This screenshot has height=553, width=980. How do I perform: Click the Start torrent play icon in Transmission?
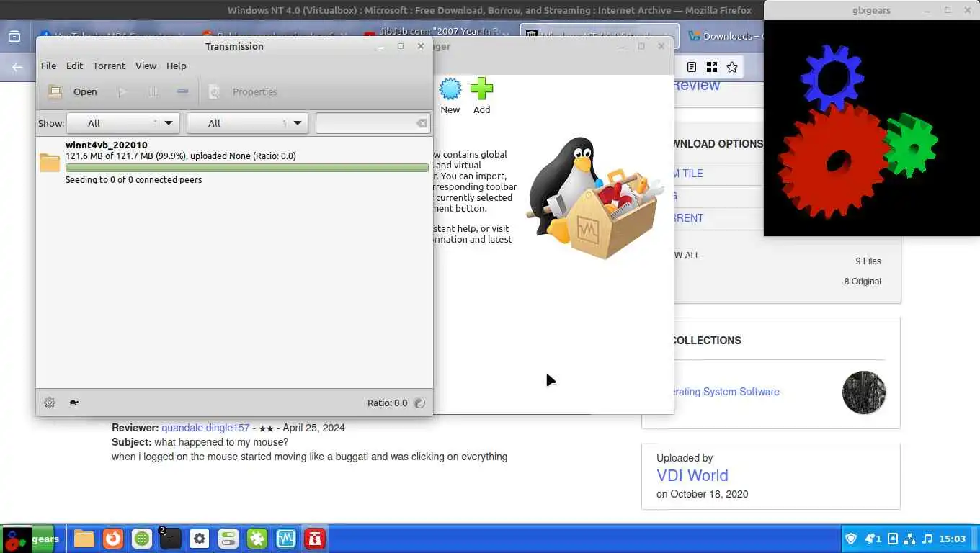click(122, 91)
